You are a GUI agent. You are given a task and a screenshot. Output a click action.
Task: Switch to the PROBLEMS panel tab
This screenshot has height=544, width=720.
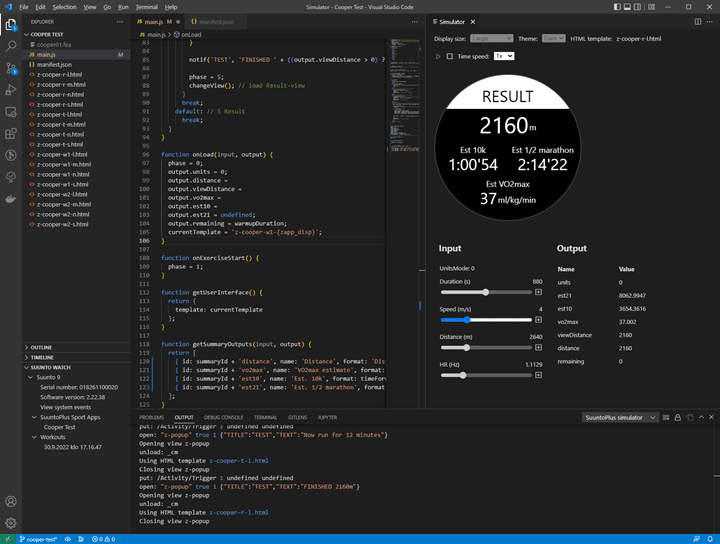coord(152,417)
